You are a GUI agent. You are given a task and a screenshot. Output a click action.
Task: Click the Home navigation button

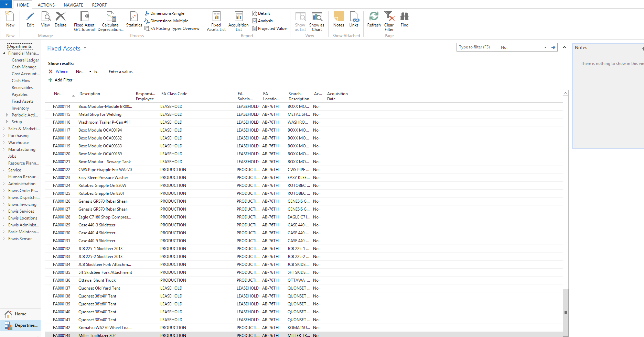[20, 314]
